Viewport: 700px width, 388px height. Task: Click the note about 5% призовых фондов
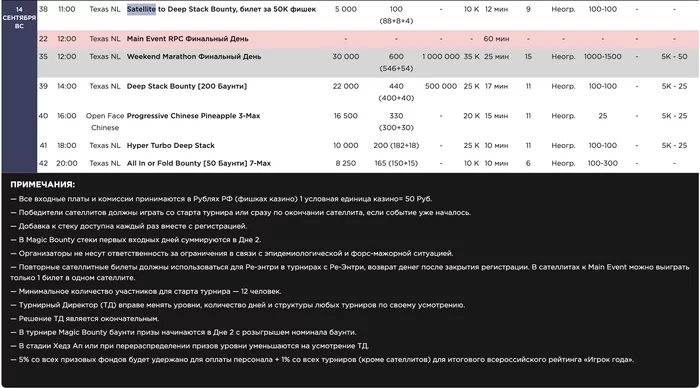point(322,359)
